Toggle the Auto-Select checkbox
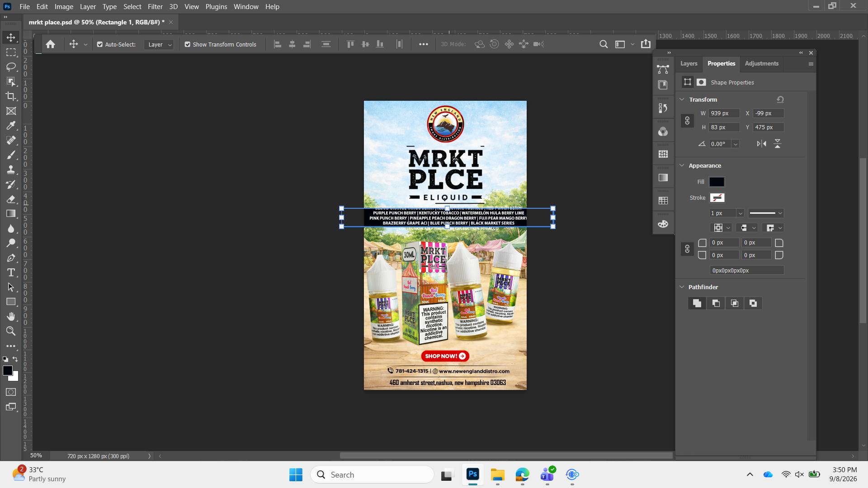The height and width of the screenshot is (488, 868). pyautogui.click(x=100, y=44)
